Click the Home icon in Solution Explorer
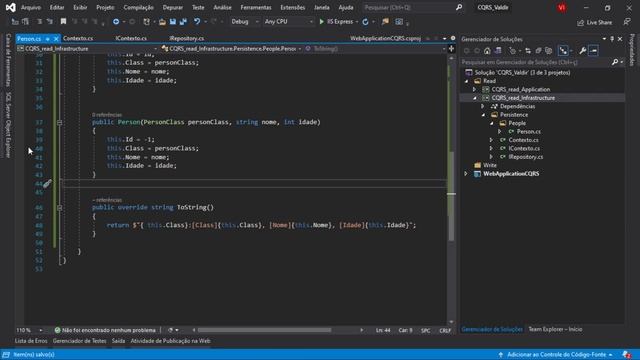 487,51
